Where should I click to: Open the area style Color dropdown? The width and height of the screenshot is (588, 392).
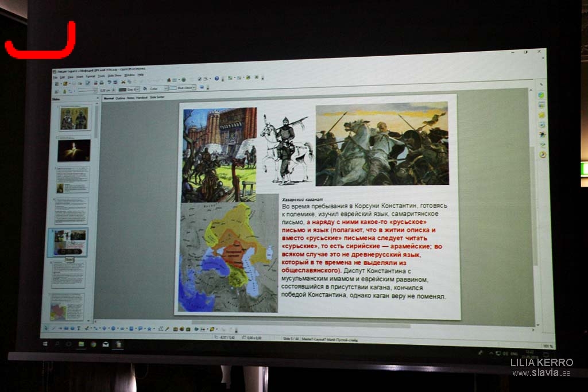[158, 89]
